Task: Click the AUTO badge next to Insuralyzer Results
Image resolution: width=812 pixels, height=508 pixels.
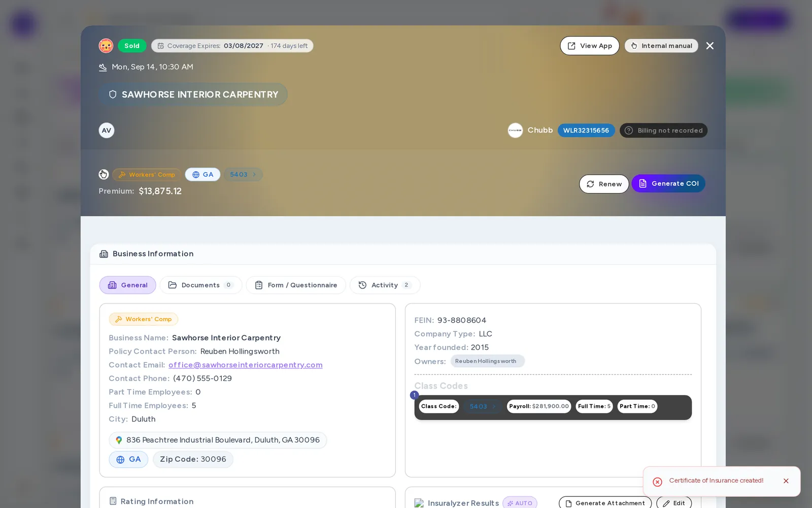Action: [x=520, y=503]
